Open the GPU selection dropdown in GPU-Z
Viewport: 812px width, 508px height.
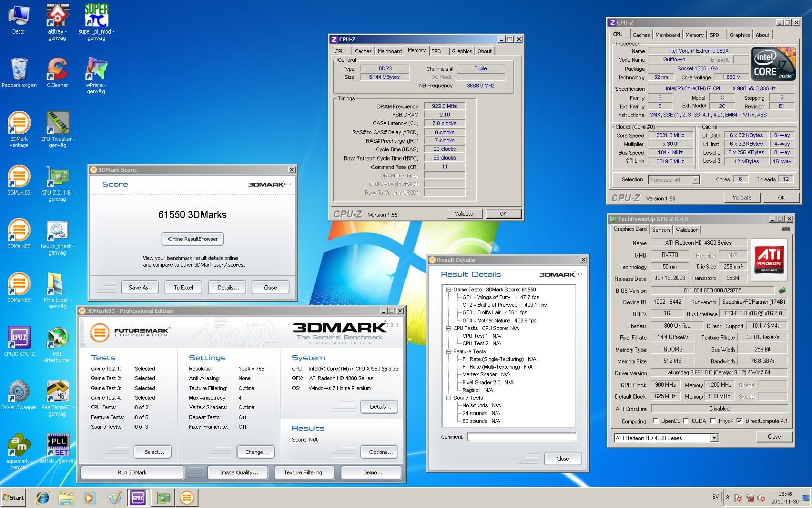click(714, 438)
